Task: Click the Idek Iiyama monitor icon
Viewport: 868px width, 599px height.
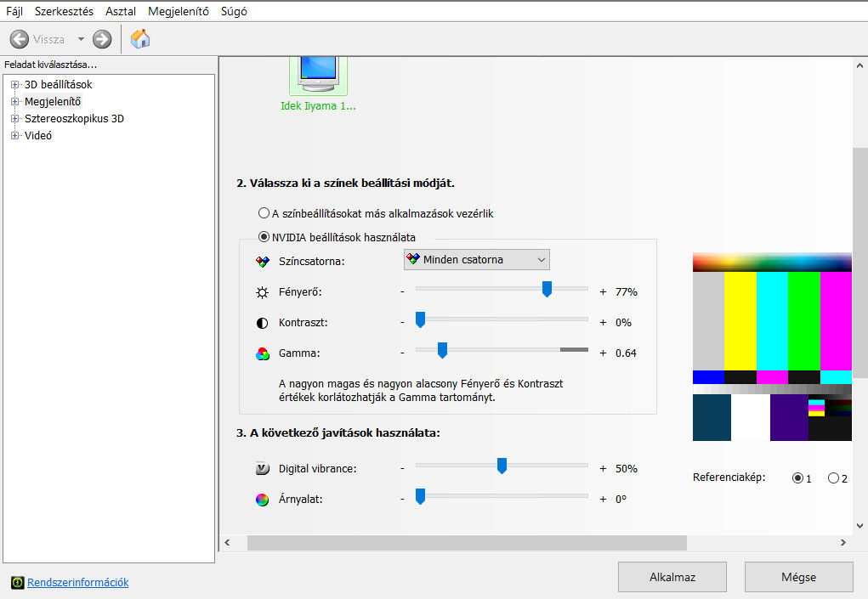Action: click(x=318, y=75)
